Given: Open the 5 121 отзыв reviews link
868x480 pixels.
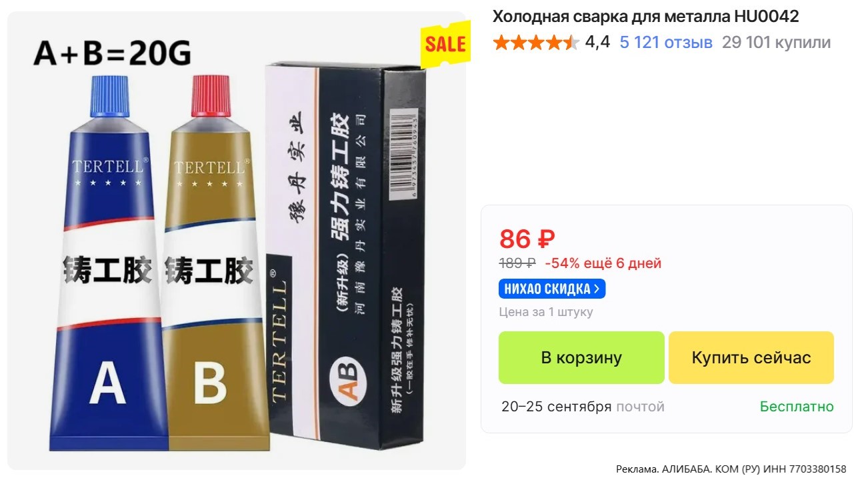Looking at the screenshot, I should [666, 43].
